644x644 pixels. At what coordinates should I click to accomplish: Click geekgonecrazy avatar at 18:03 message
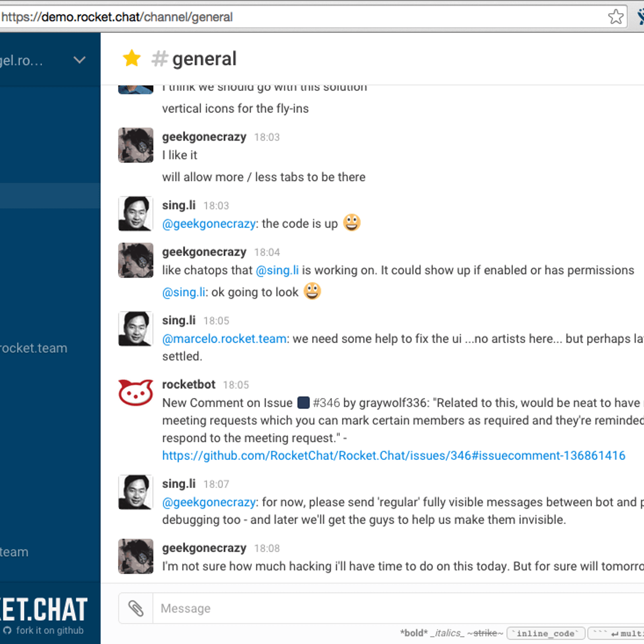(x=136, y=145)
